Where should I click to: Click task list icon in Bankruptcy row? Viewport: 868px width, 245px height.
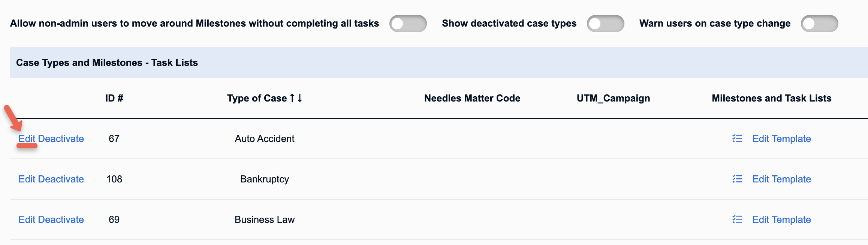tap(737, 179)
